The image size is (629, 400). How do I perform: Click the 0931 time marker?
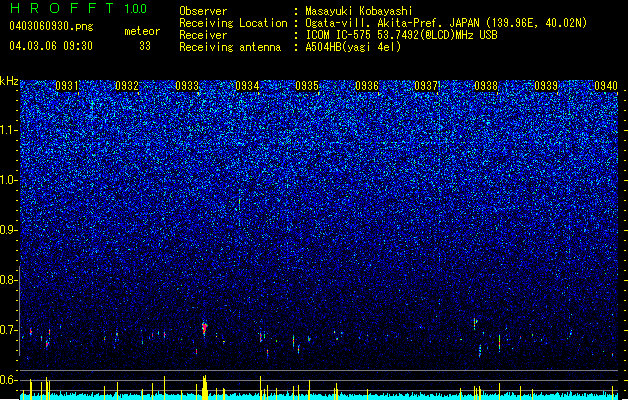click(67, 86)
